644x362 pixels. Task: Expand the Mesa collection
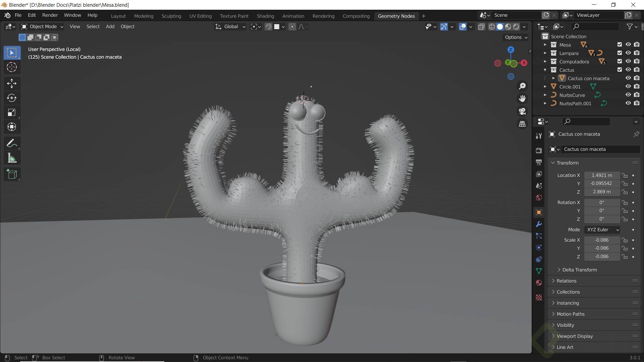(545, 45)
